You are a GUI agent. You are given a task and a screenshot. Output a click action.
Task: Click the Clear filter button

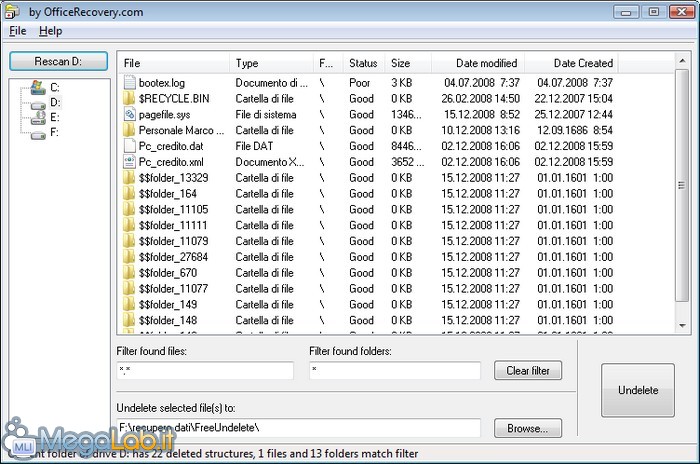pos(528,371)
